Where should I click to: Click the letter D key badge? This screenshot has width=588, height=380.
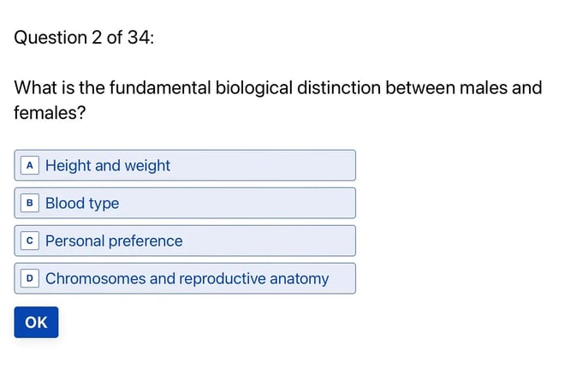click(30, 279)
